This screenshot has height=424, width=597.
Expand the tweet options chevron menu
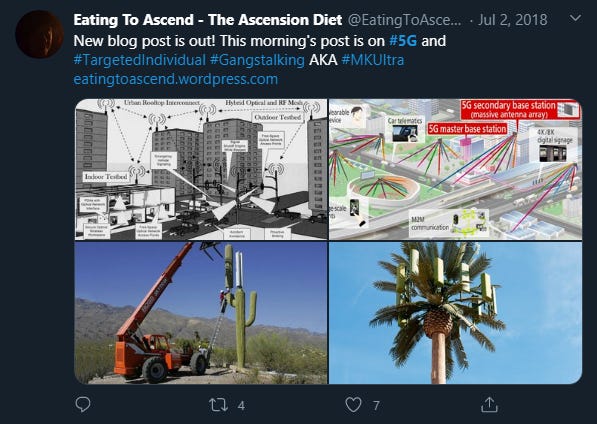click(x=575, y=18)
